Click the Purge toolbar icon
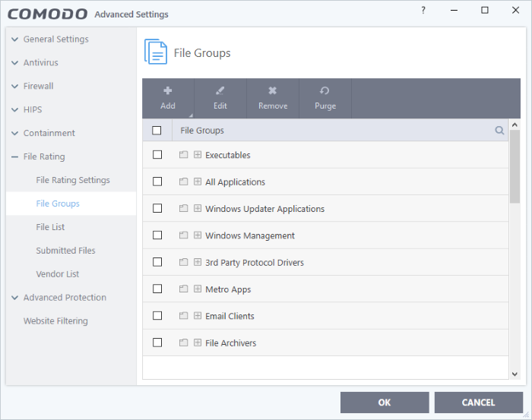 tap(325, 91)
